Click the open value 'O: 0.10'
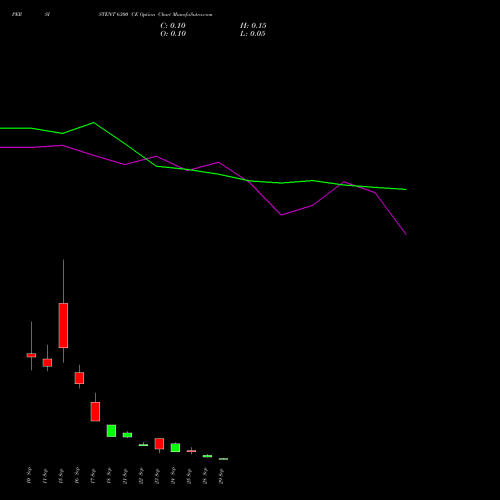The image size is (500, 500). (173, 34)
